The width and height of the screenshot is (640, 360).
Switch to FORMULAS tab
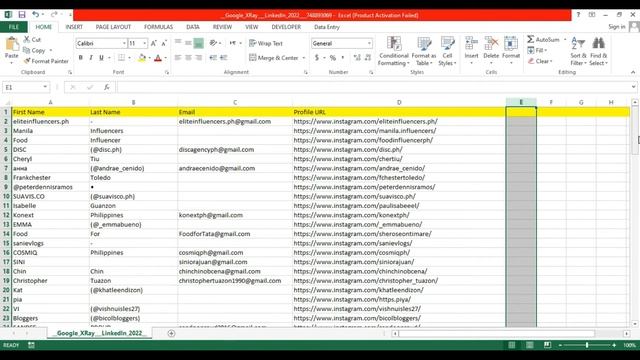tap(158, 27)
